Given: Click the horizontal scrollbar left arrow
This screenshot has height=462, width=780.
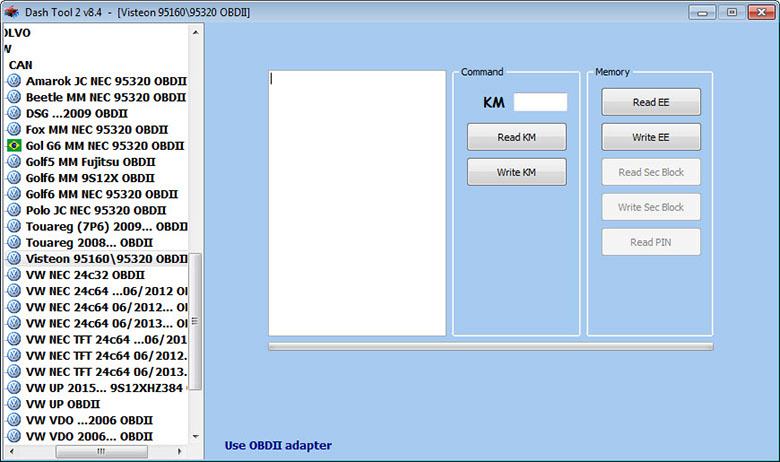Looking at the screenshot, I should 11,452.
